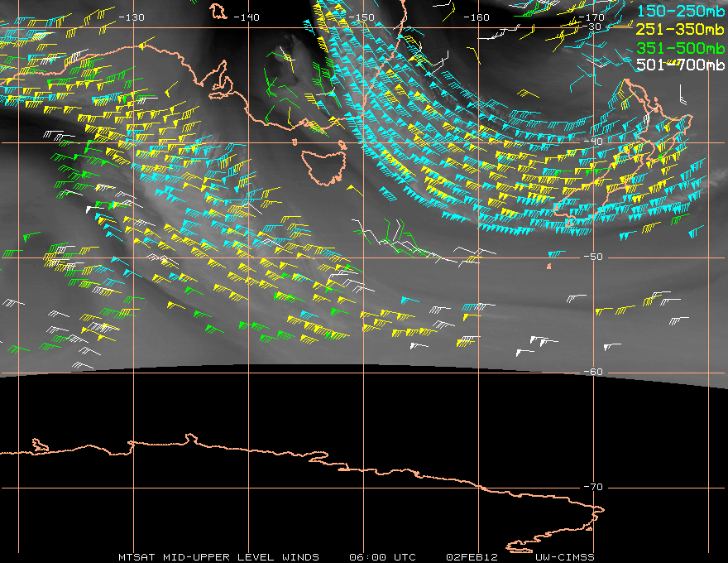
Task: Click the 02FEB12 date text
Action: pyautogui.click(x=472, y=557)
